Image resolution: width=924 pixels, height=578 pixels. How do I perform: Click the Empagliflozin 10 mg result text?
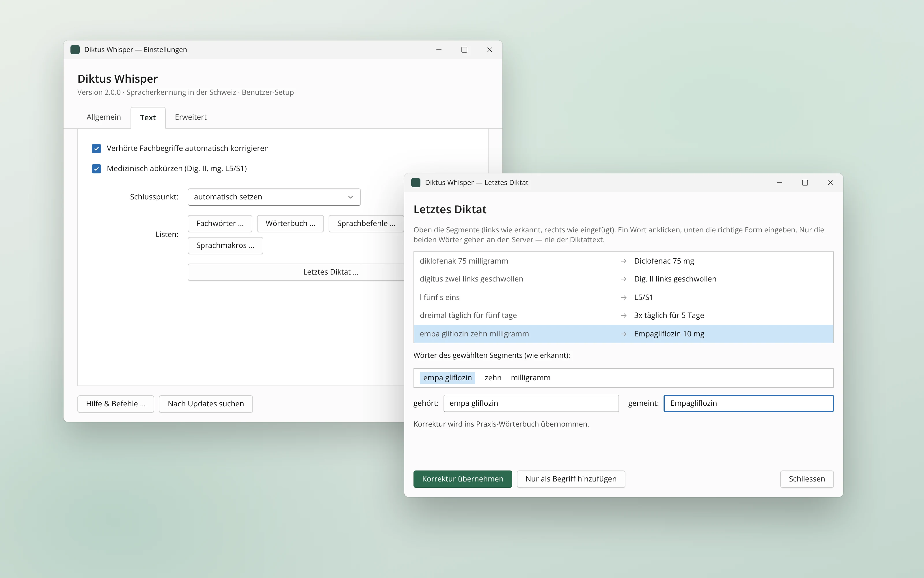(x=669, y=334)
